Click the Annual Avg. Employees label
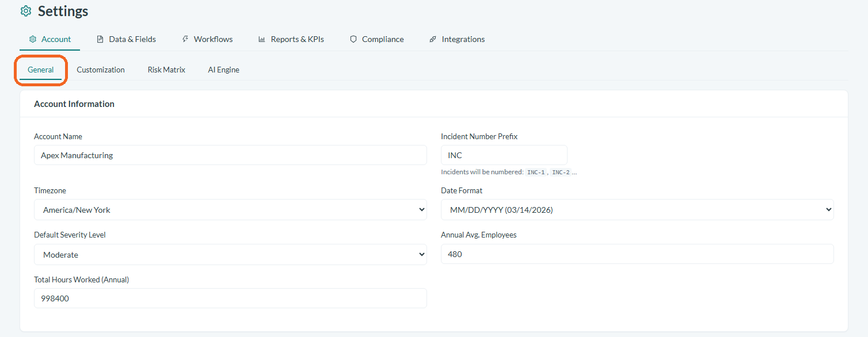The image size is (868, 337). [x=479, y=235]
